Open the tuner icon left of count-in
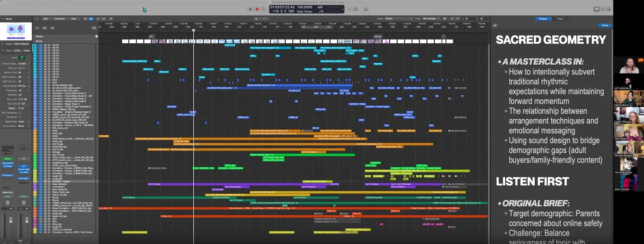This screenshot has width=644, height=244. click(350, 9)
